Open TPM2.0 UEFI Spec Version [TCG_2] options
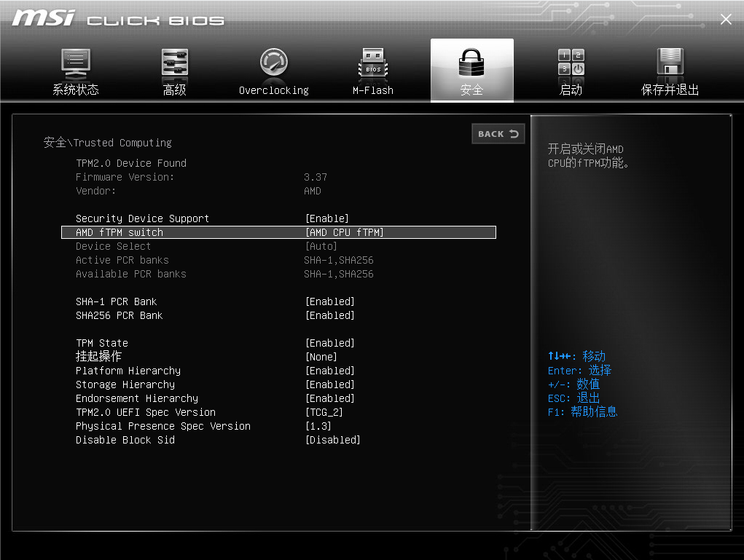Viewport: 744px width, 560px height. 324,412
